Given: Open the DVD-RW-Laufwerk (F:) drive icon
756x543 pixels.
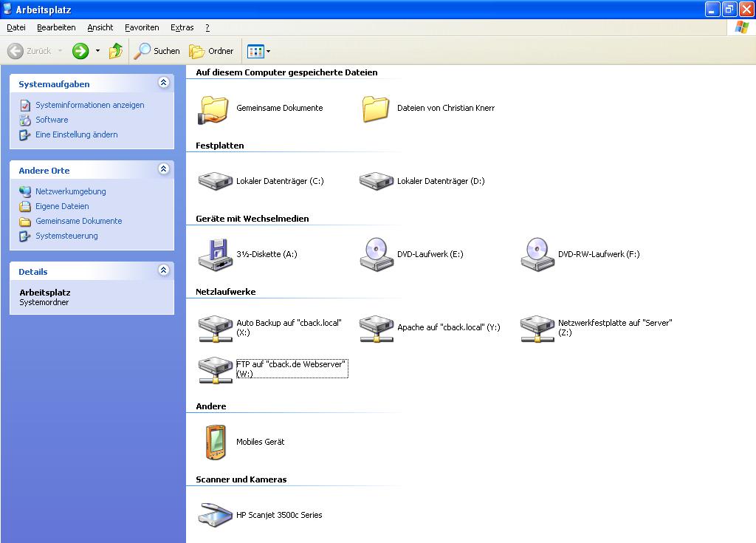Looking at the screenshot, I should [537, 254].
